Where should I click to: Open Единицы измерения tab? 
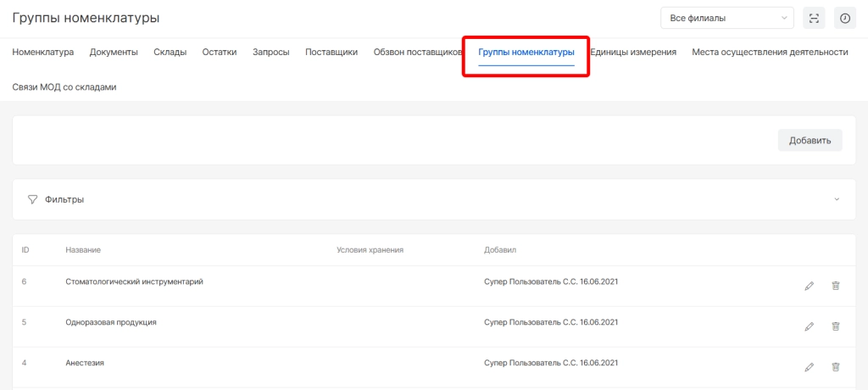click(x=633, y=53)
